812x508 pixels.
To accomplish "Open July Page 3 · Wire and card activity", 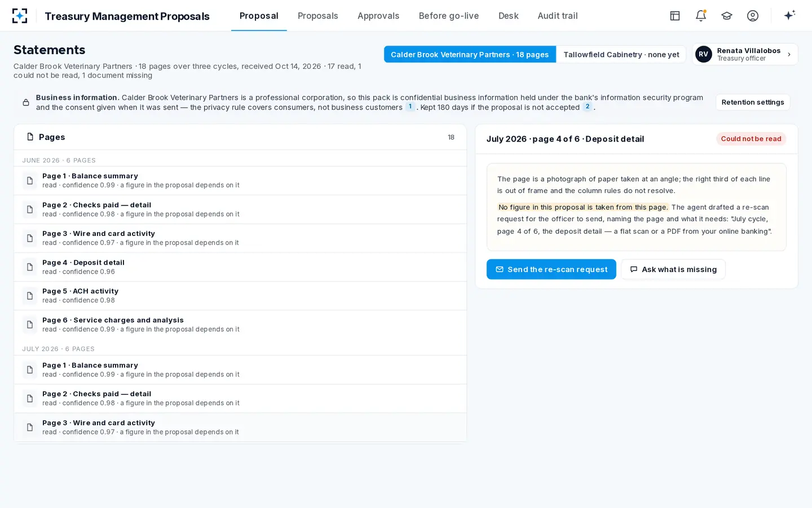I will tap(240, 427).
